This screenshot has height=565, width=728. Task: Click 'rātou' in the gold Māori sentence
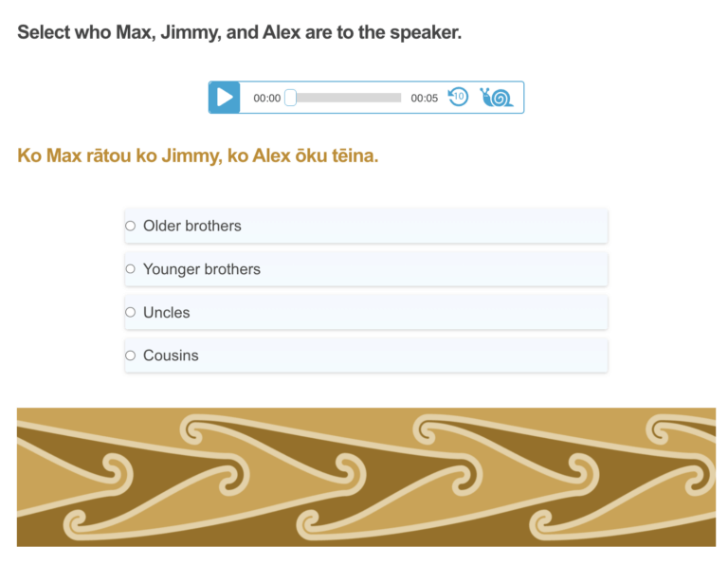coord(110,155)
